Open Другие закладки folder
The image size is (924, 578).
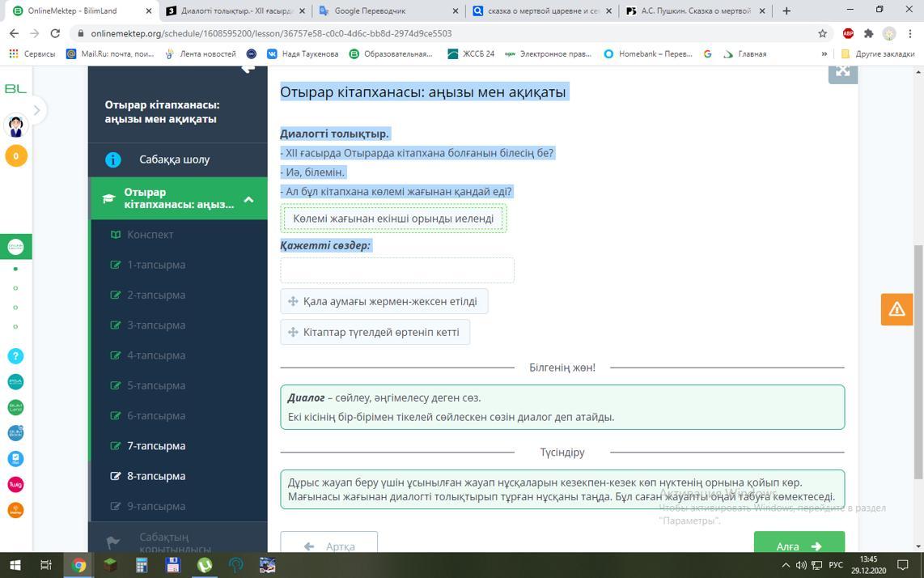pyautogui.click(x=878, y=53)
